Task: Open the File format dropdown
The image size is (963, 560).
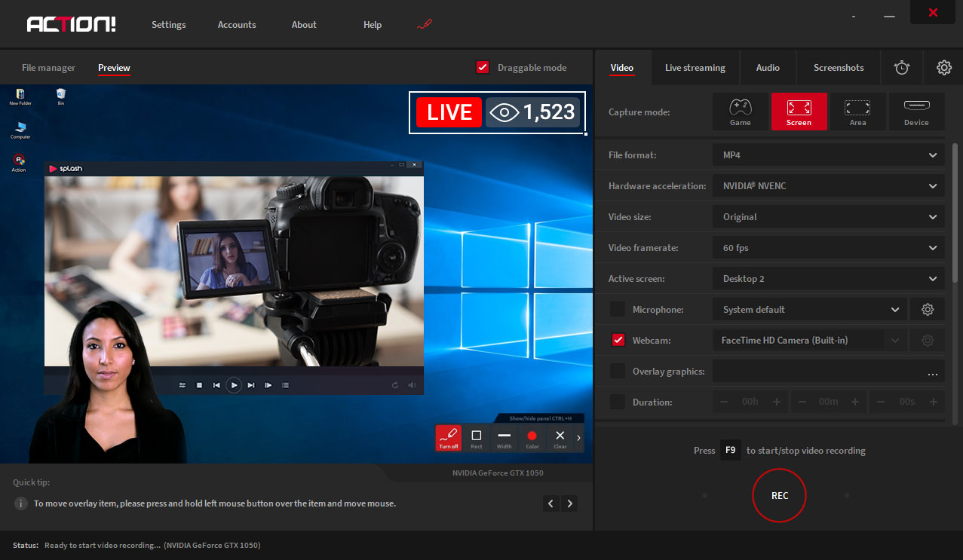Action: 827,155
